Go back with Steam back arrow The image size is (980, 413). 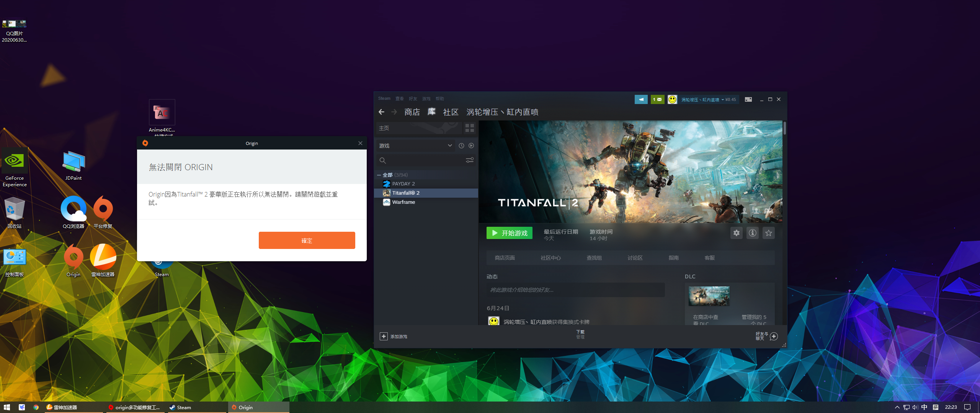[x=381, y=112]
